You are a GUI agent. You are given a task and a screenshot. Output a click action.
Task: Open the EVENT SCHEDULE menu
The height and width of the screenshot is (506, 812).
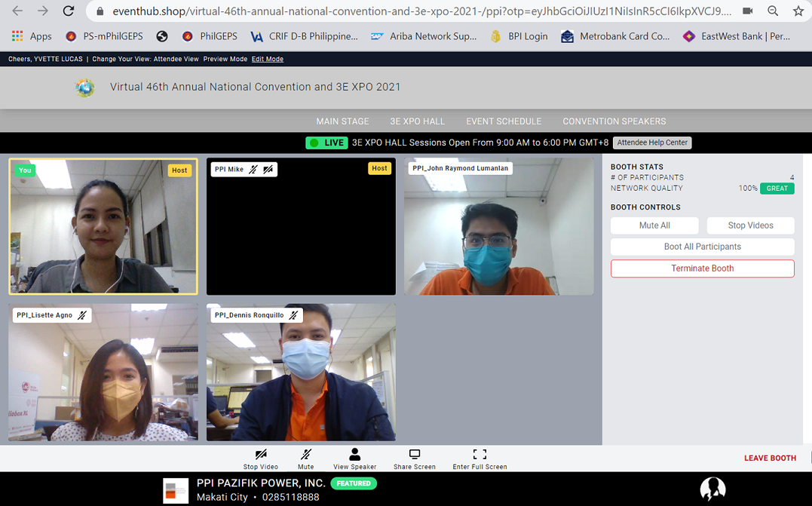click(504, 121)
